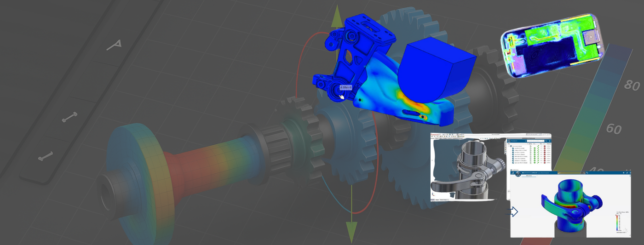Click the 4.06e+6 probe value label
Viewport: 644px width, 245px height.
pos(345,87)
